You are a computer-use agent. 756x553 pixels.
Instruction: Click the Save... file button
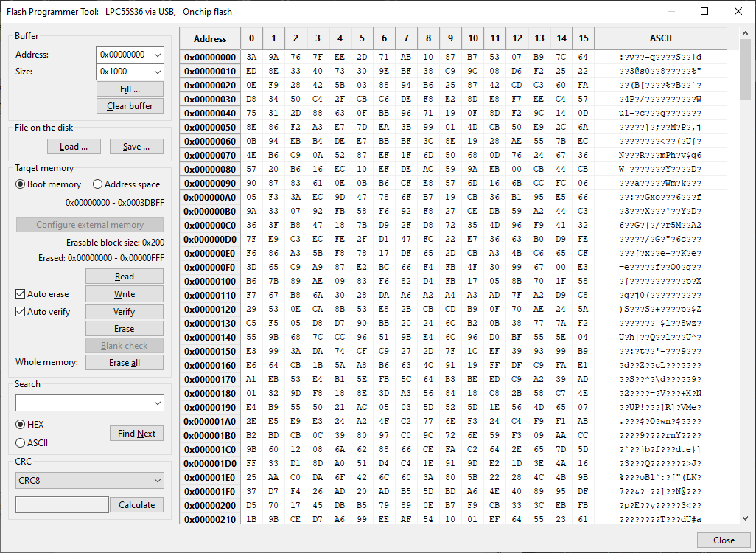[136, 147]
